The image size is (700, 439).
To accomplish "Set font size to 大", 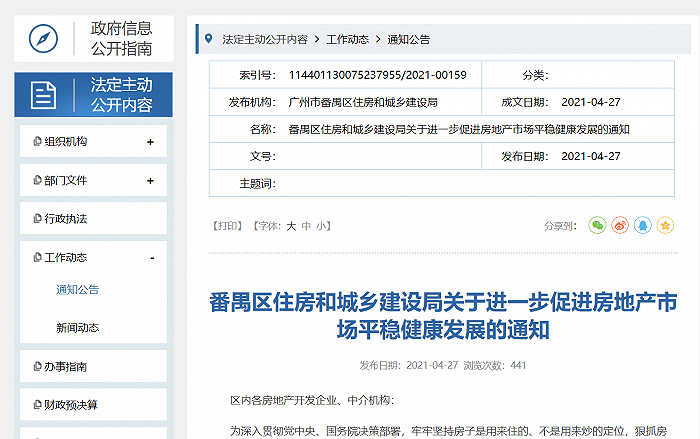I will [291, 226].
